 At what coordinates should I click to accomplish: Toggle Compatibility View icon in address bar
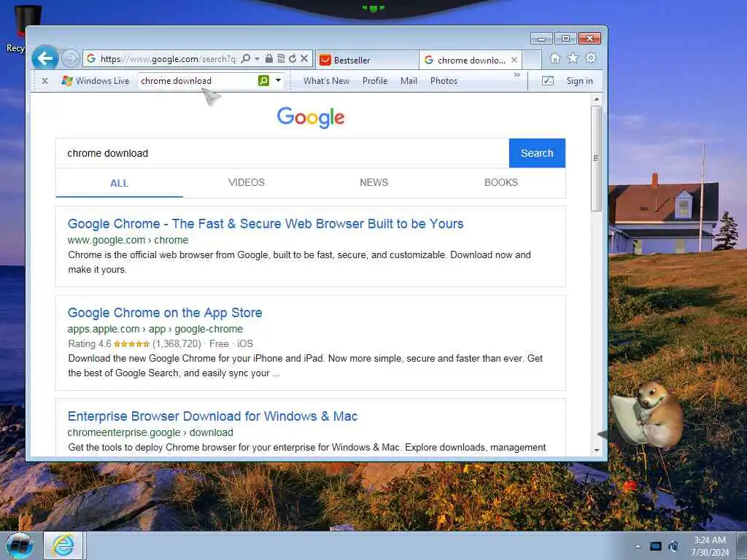pos(281,58)
